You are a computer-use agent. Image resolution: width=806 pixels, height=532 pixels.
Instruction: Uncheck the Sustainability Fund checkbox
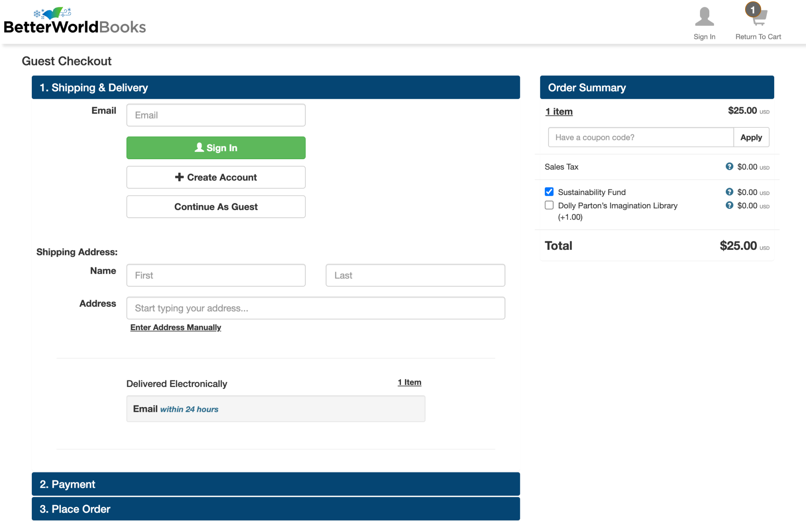pos(549,192)
